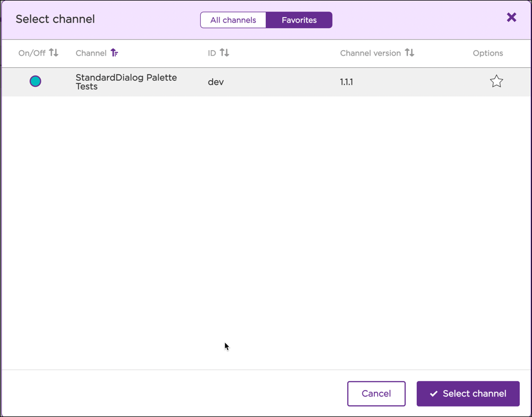Click the Options column header
532x417 pixels.
487,53
